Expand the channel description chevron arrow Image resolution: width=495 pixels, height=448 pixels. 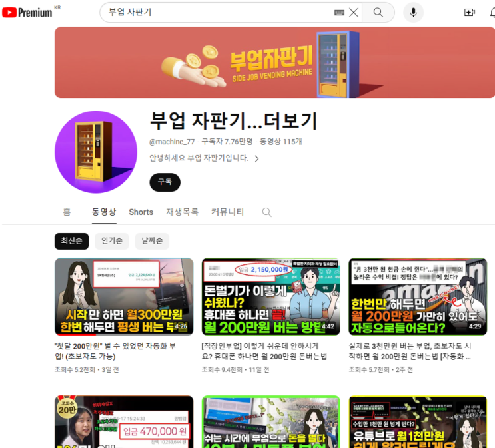click(257, 158)
